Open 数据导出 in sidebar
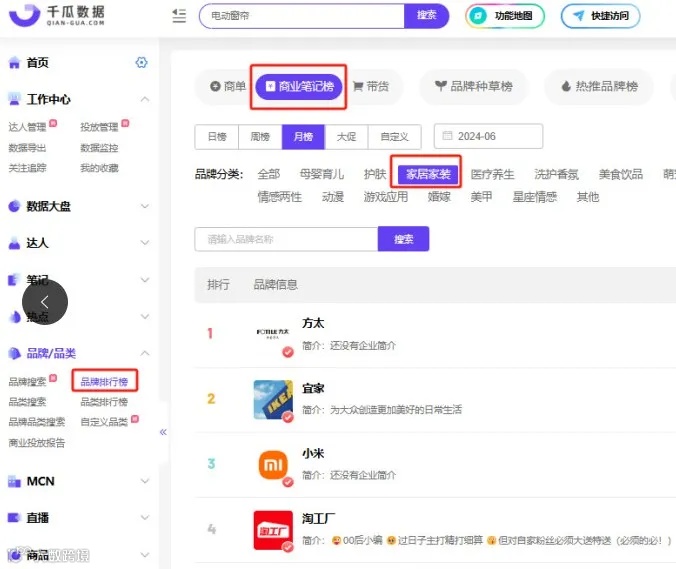The width and height of the screenshot is (676, 569). click(27, 148)
